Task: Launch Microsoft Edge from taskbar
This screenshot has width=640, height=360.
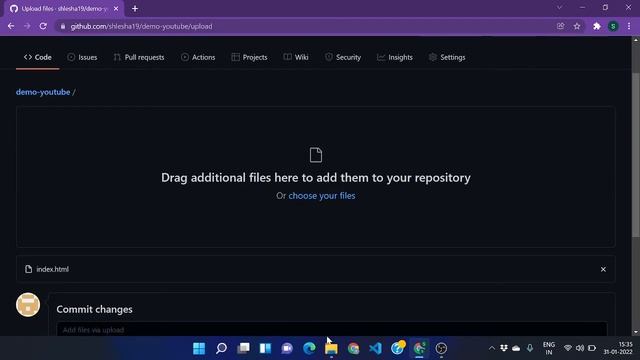Action: point(309,348)
